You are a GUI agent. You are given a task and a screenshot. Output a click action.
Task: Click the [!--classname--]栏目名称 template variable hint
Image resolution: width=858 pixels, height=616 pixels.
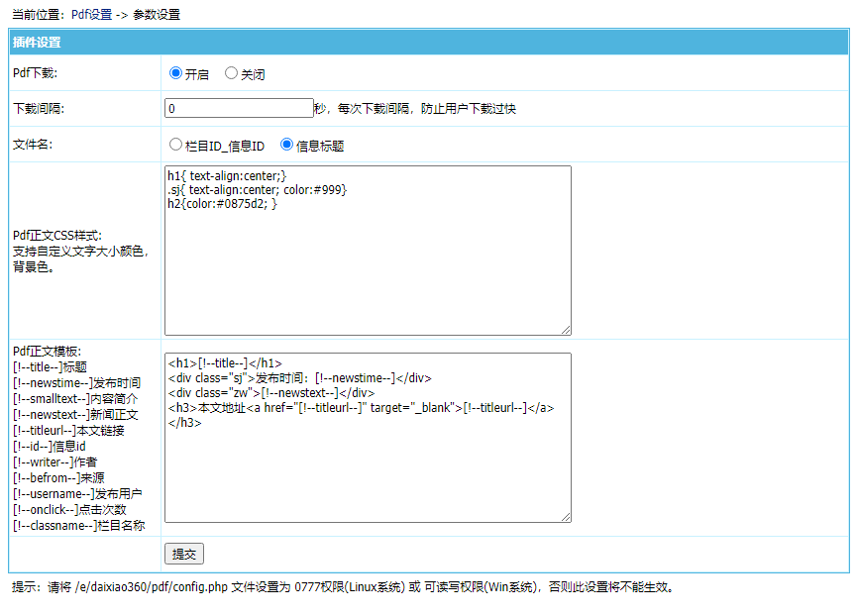tap(79, 526)
